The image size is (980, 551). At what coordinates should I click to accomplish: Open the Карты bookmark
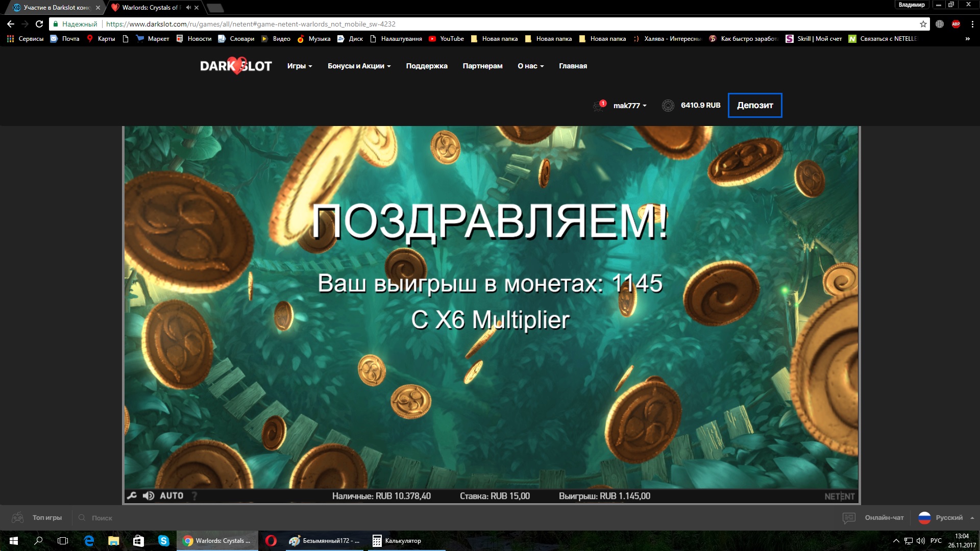pos(101,39)
